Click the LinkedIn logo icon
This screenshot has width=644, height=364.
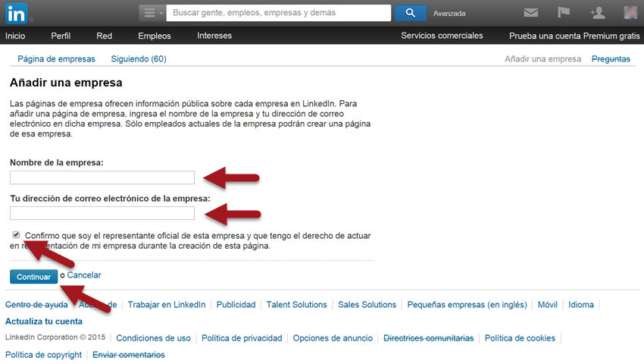18,13
